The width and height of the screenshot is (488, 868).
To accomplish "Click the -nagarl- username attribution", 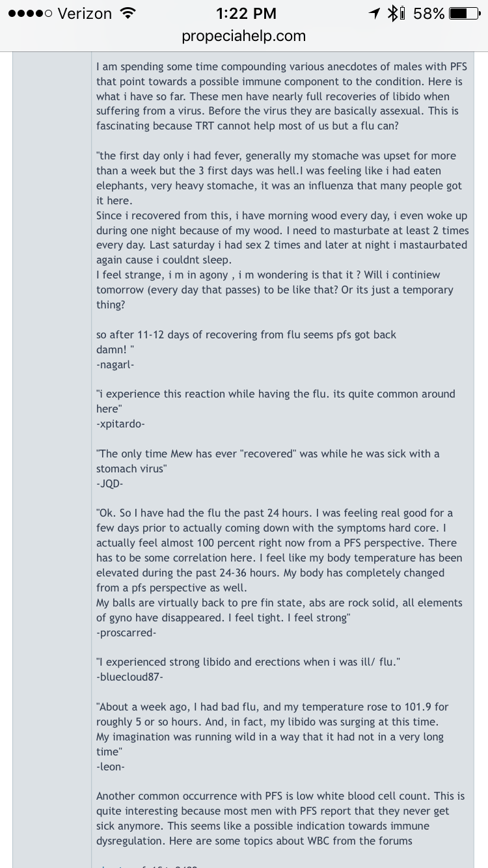I will (115, 364).
